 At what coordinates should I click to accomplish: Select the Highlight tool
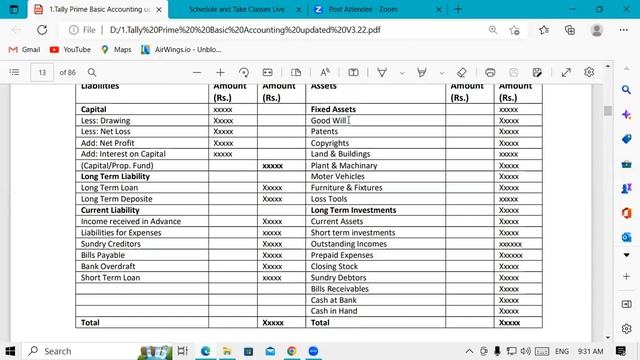tap(422, 72)
